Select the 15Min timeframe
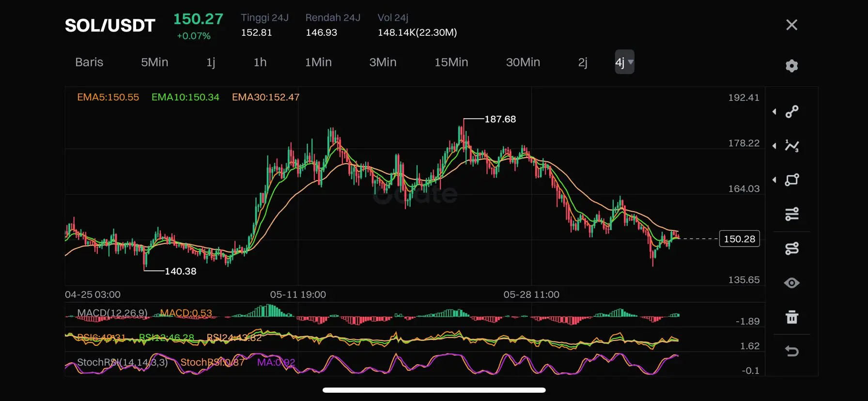This screenshot has height=401, width=868. (451, 62)
